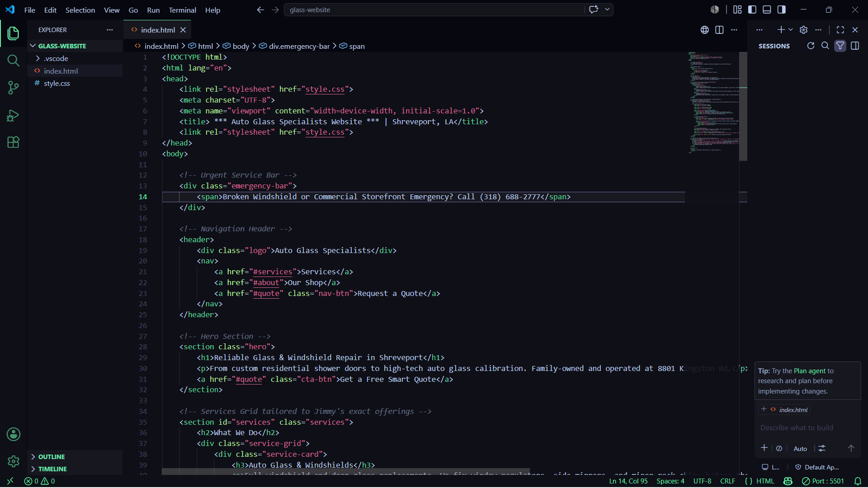The image size is (868, 488).
Task: Open the Manage gear in activity bar
Action: pos(14,461)
